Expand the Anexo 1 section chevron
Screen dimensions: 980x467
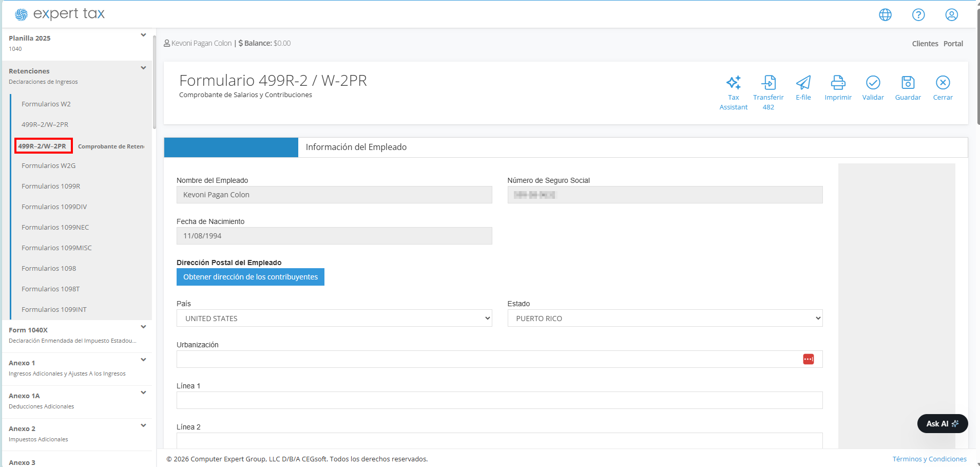point(143,360)
